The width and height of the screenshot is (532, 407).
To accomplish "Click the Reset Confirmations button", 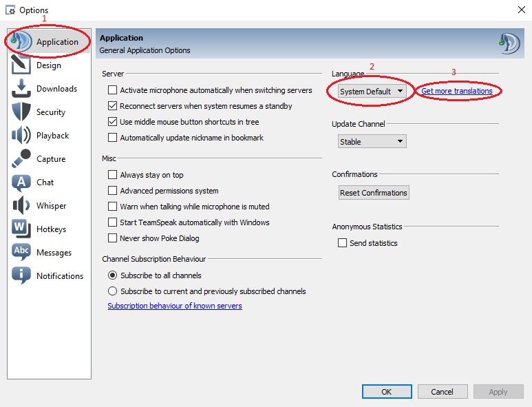I will (374, 192).
